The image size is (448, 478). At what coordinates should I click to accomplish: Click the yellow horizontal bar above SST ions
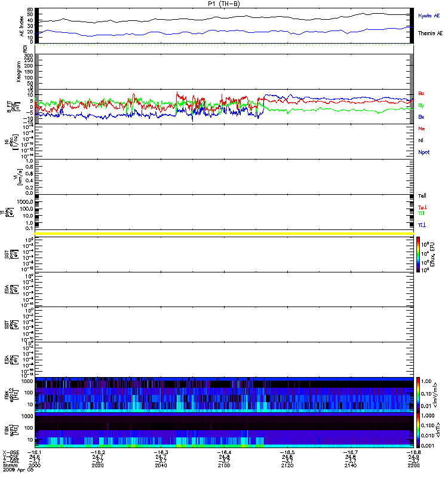pos(224,234)
